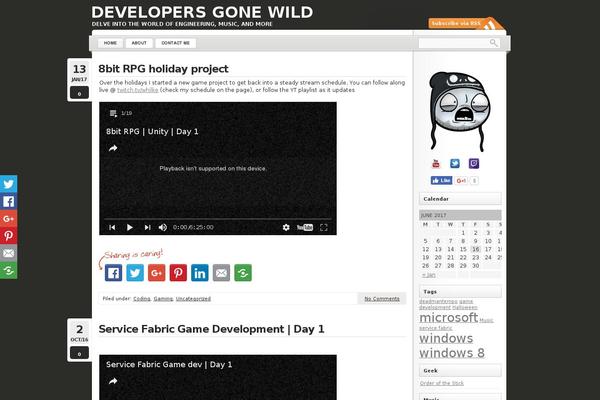Open the Gaming category link
This screenshot has width=600, height=400.
(x=163, y=299)
